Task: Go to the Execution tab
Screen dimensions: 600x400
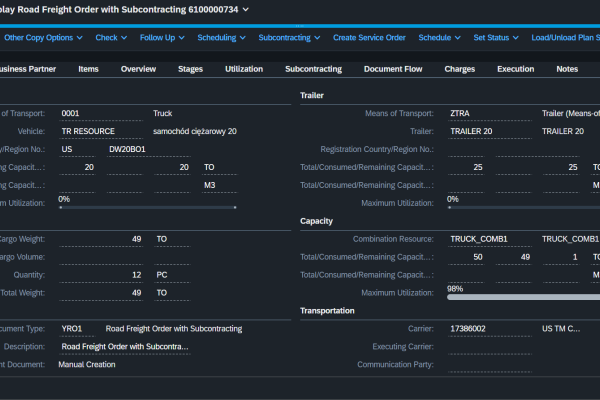Action: (515, 69)
